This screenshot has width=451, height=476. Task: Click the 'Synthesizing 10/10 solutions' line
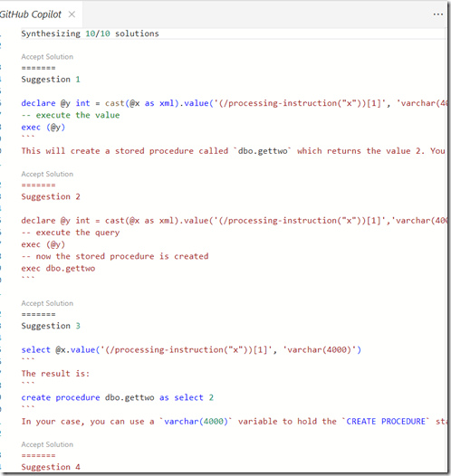[90, 33]
